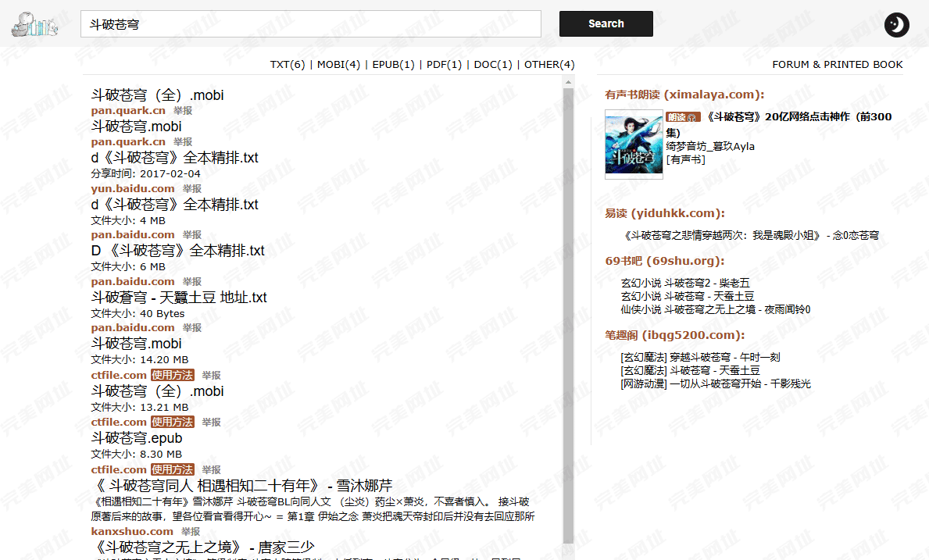Open 仙侠小说 斗破苍穹之无上之境 - 夜雨闻铃0

coord(716,309)
